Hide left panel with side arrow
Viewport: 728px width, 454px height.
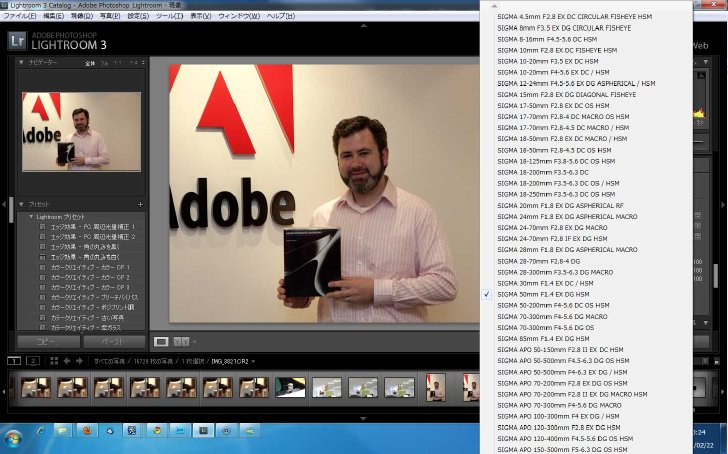(4, 204)
